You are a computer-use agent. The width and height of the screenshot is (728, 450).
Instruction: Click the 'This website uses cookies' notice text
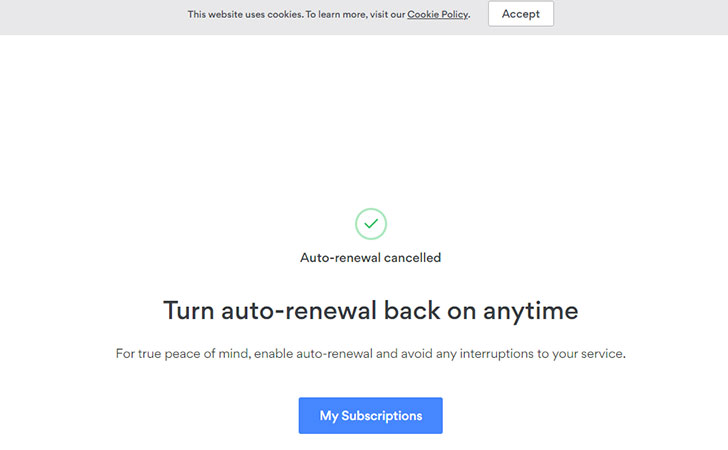[329, 14]
